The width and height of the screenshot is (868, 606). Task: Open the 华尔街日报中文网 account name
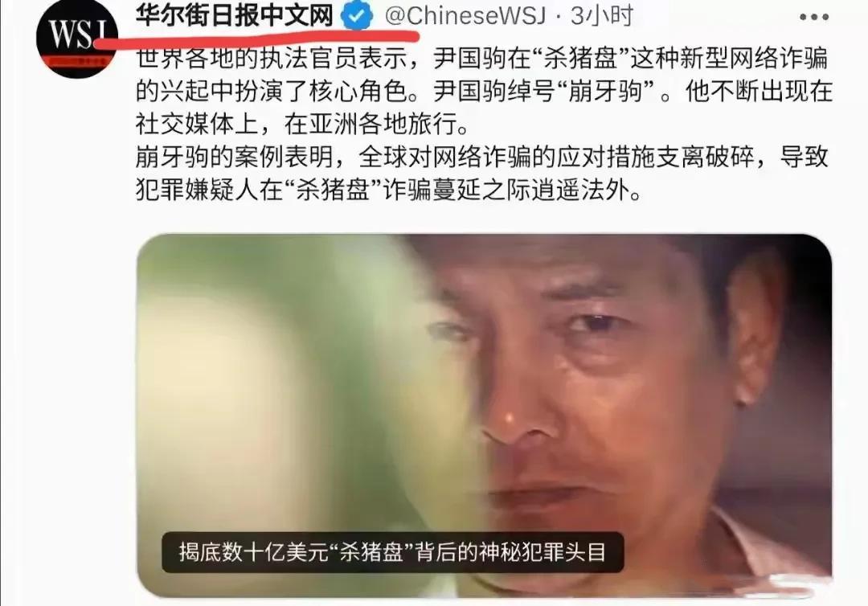(x=234, y=15)
